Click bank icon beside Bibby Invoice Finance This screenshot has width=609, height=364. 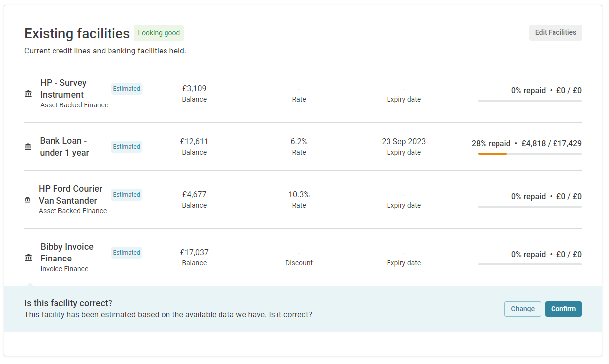click(28, 258)
